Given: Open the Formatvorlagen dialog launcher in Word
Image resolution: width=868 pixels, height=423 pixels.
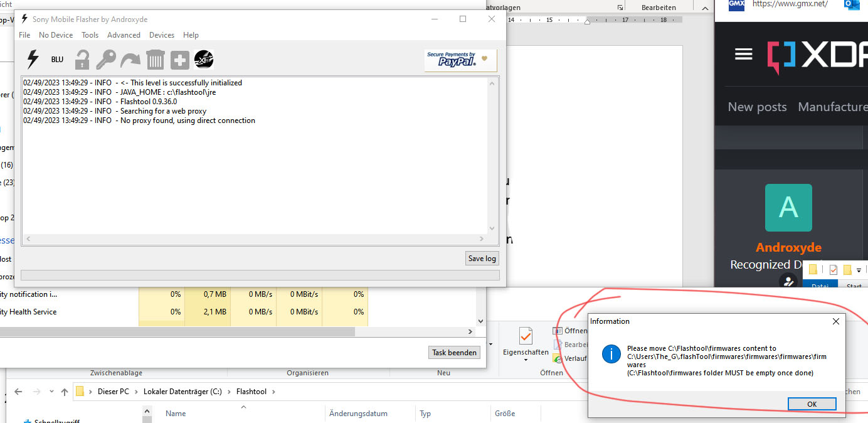Looking at the screenshot, I should [620, 8].
